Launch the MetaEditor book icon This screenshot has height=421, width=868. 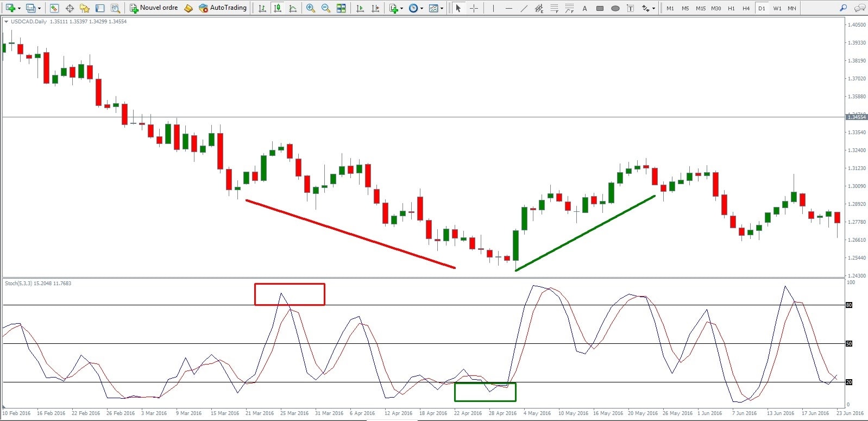pyautogui.click(x=188, y=8)
